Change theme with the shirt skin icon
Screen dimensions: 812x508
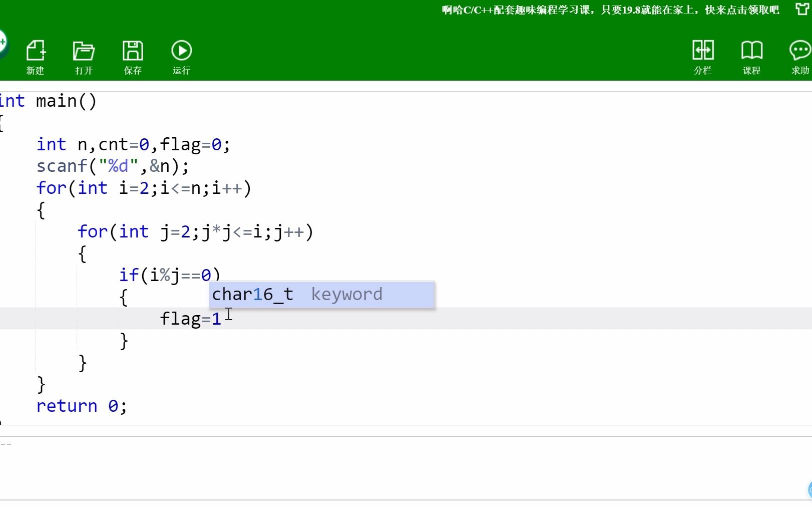pos(801,9)
